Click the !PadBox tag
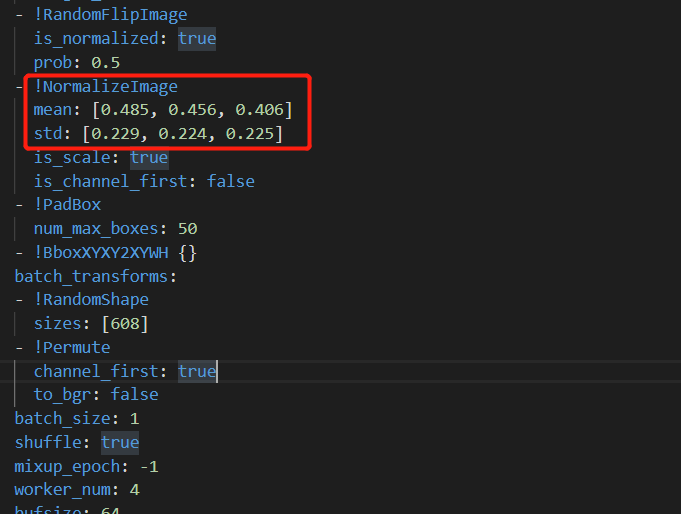 67,205
